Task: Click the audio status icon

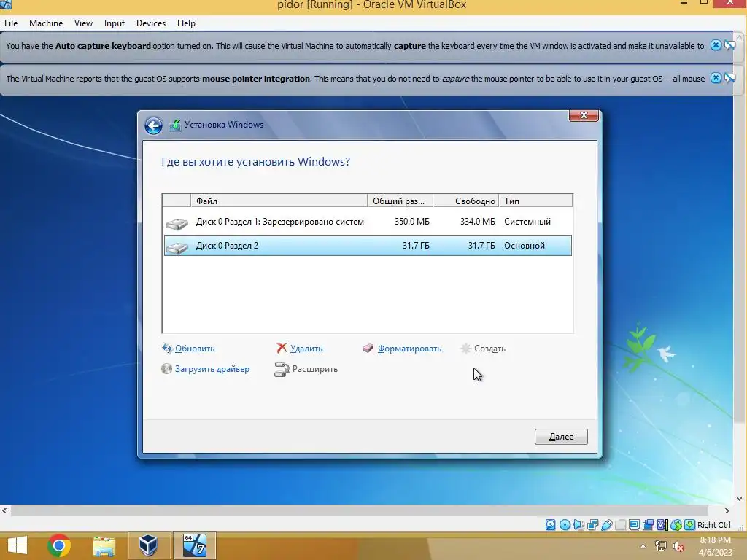Action: (578, 525)
